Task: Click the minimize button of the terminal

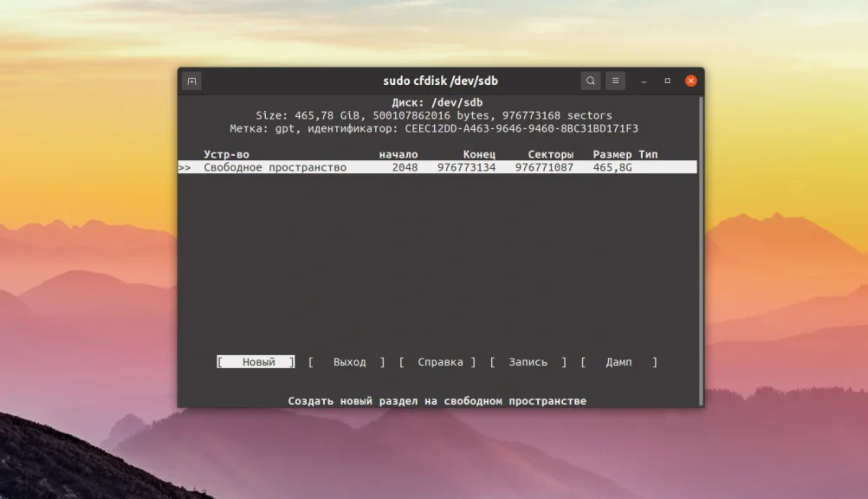Action: pos(642,80)
